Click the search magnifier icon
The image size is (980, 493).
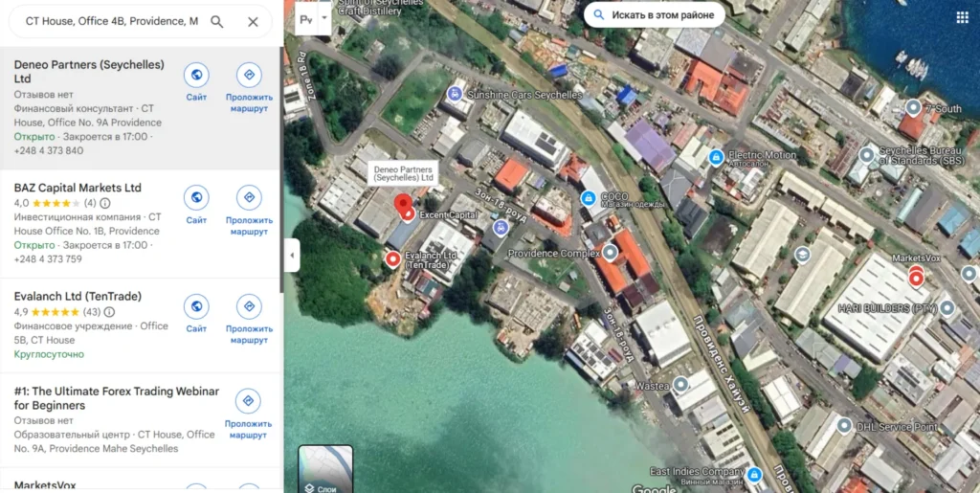[x=217, y=21]
